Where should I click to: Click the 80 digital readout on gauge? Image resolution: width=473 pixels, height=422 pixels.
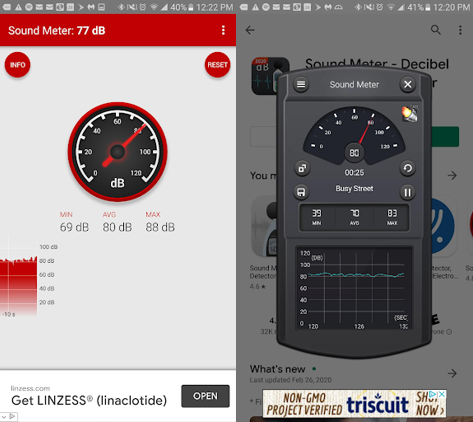click(x=354, y=153)
